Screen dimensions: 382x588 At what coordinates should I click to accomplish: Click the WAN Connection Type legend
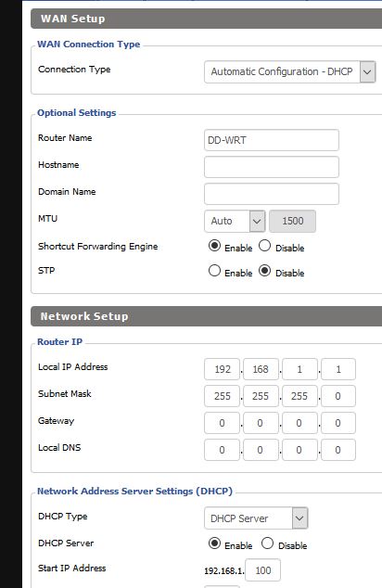coord(88,45)
